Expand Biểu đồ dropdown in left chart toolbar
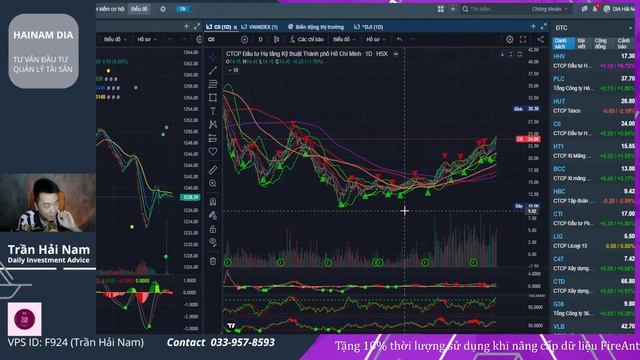 [x=115, y=40]
